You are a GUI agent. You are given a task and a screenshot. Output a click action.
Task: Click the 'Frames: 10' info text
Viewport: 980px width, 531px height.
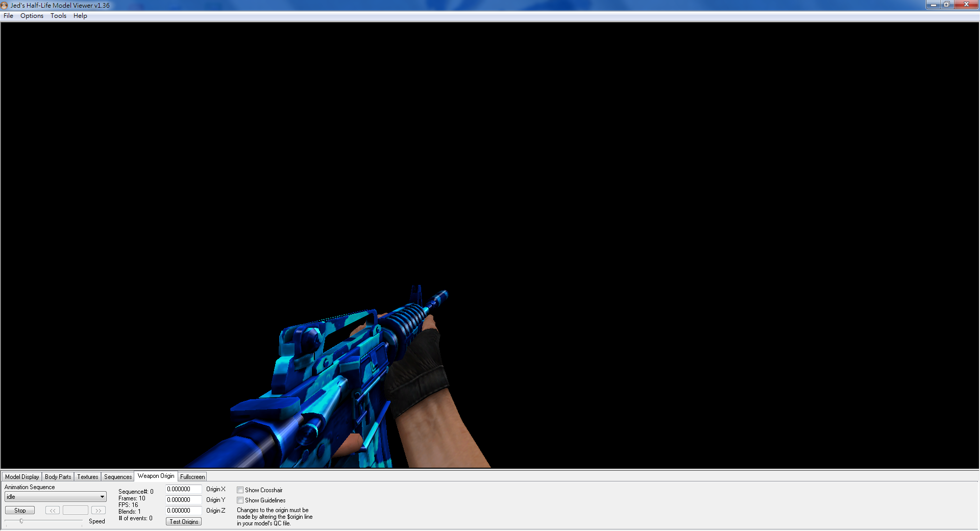click(x=132, y=498)
